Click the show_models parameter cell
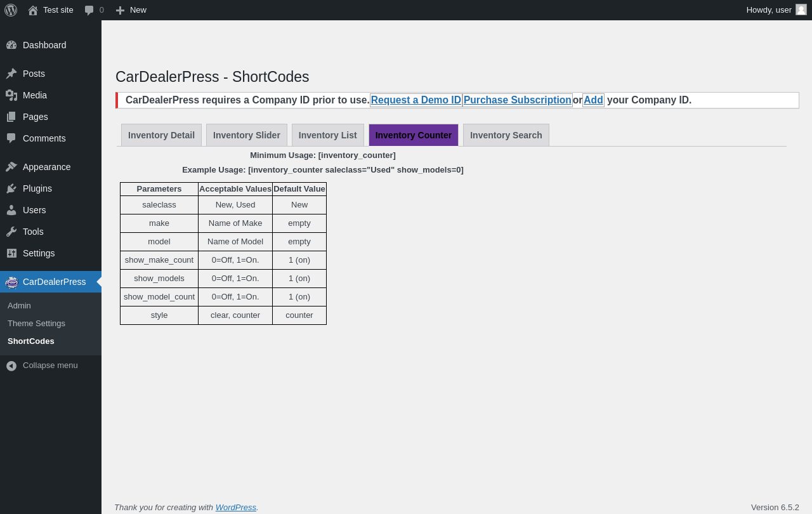Viewport: 812px width, 514px height. [x=159, y=279]
